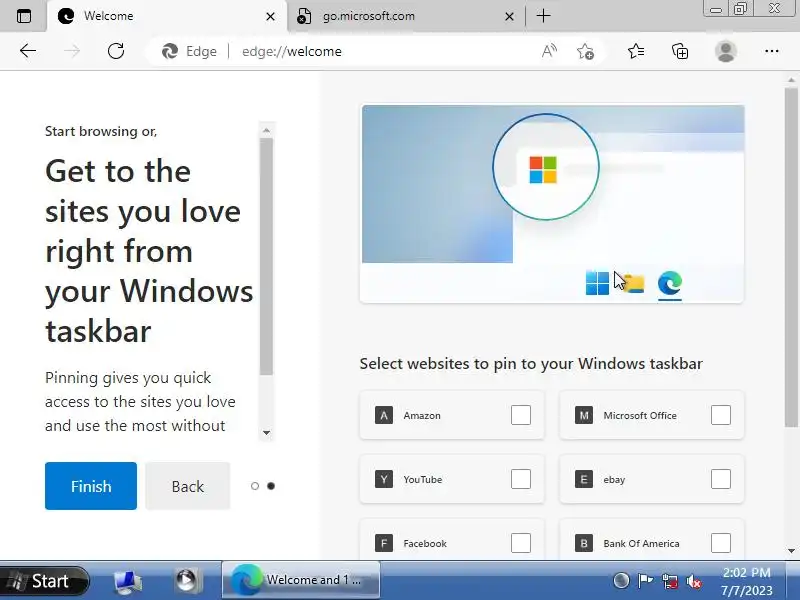Click the Microsoft Office 'M' site icon
Image resolution: width=800 pixels, height=600 pixels.
(x=584, y=415)
